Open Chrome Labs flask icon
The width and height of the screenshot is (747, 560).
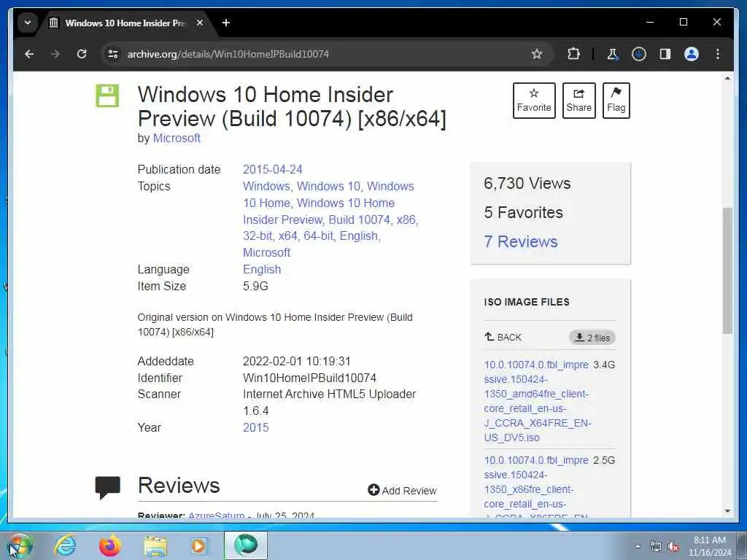(613, 54)
